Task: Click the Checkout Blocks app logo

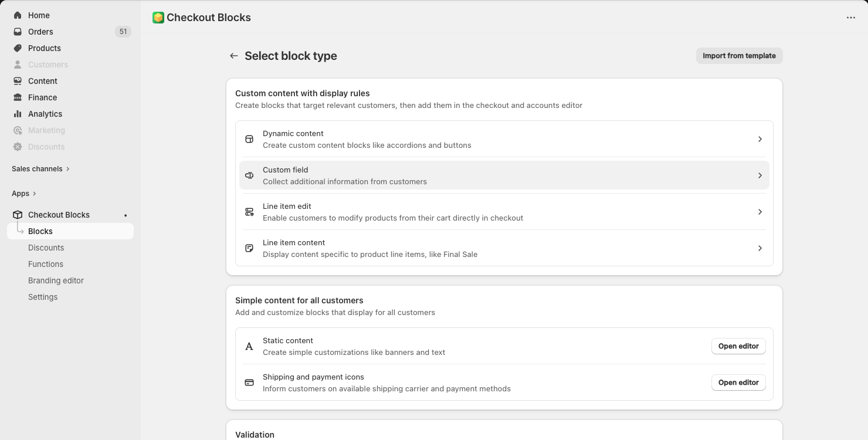Action: [x=158, y=18]
